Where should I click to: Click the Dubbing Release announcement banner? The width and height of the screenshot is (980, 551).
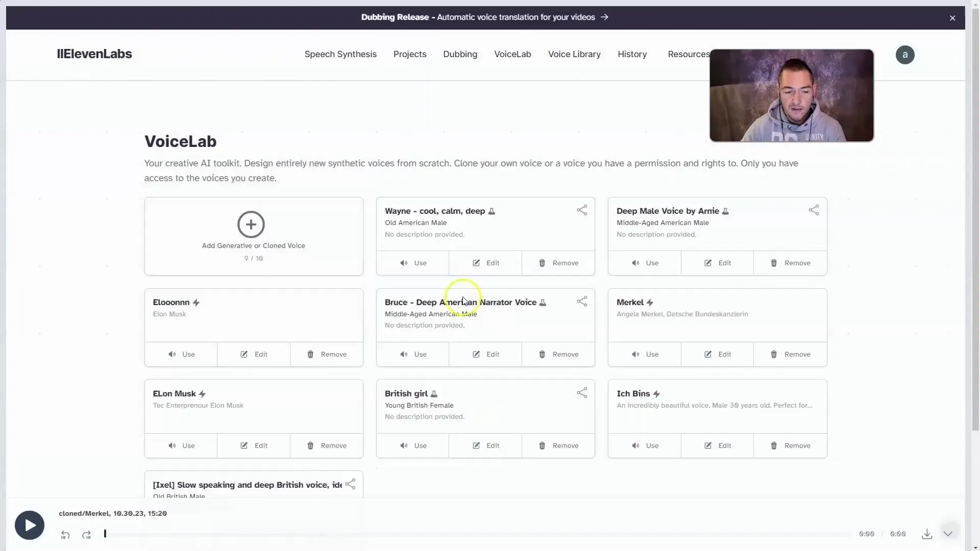[x=484, y=16]
